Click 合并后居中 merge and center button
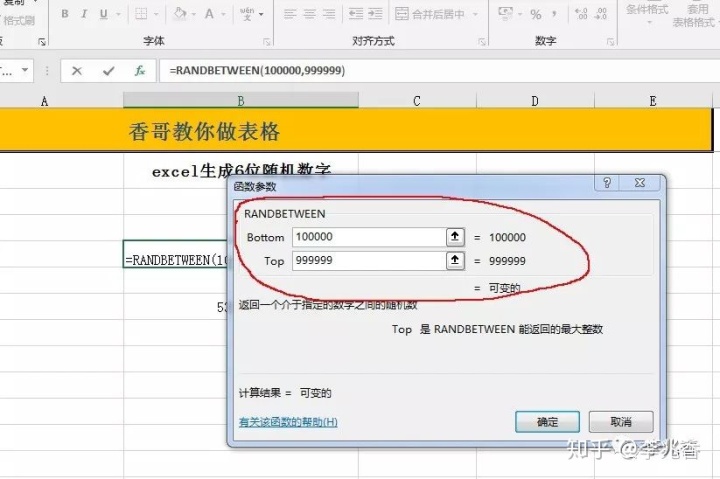 [x=430, y=14]
